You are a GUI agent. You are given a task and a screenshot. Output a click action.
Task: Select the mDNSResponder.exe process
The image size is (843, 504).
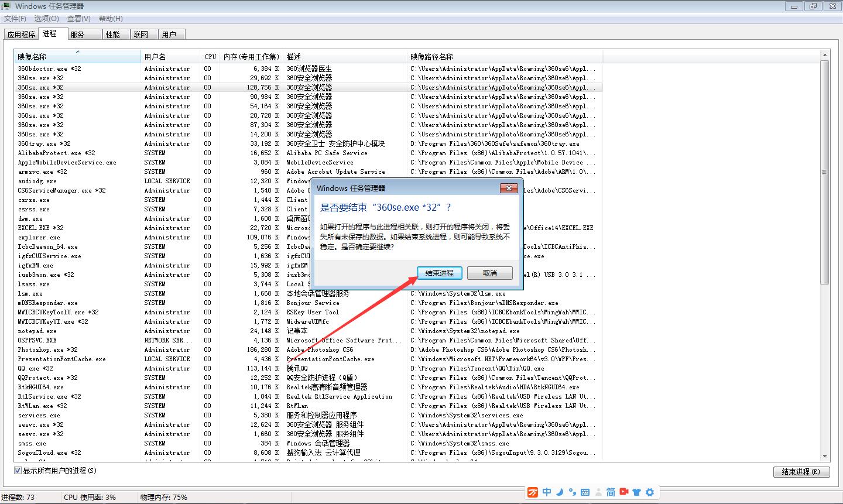click(309, 303)
